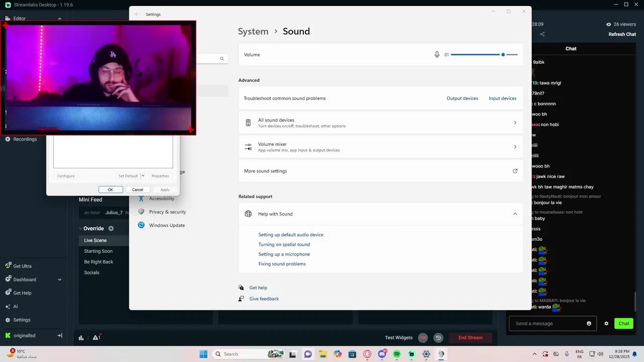Click the System breadcrumb
The width and height of the screenshot is (644, 362).
click(253, 31)
